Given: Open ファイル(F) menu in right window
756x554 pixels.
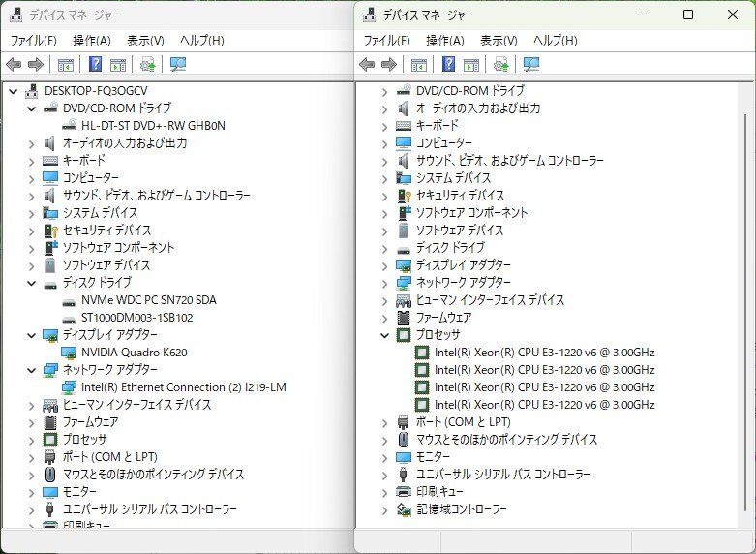Looking at the screenshot, I should pyautogui.click(x=387, y=41).
